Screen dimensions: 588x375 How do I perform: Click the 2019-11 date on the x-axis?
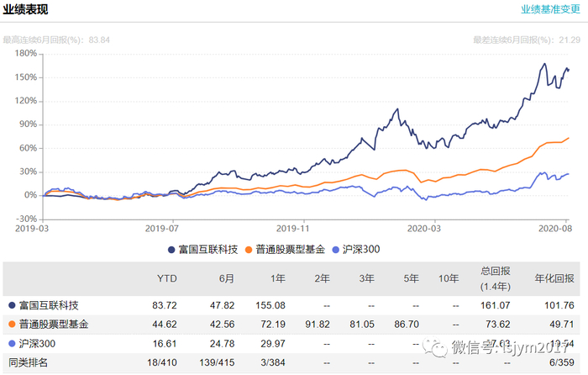[x=295, y=228]
